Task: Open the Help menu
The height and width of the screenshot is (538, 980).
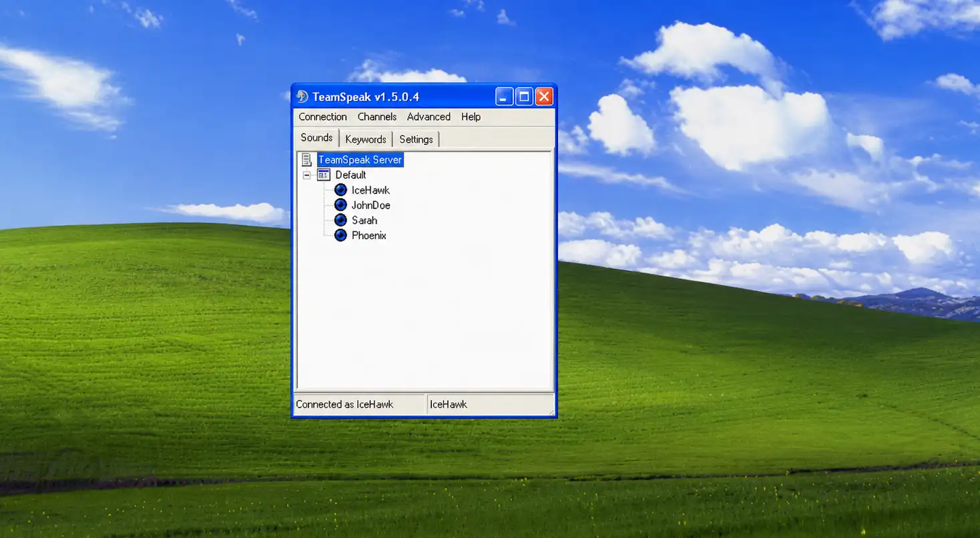Action: 471,117
